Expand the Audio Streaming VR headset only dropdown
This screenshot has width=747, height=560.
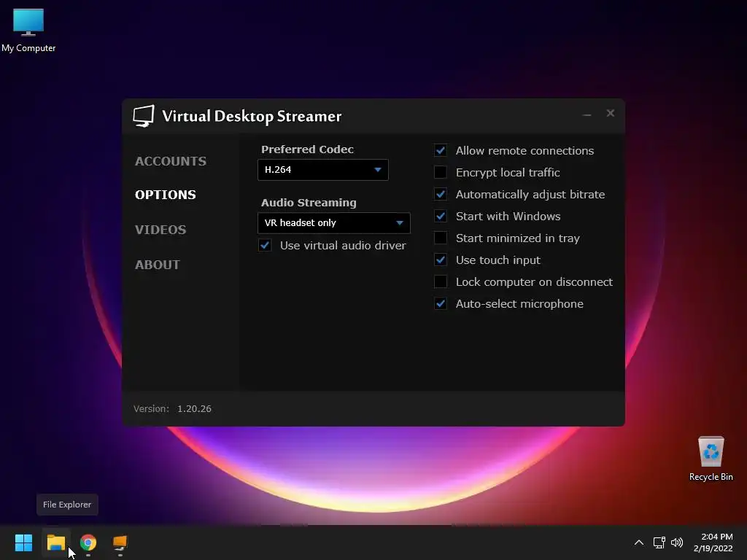pos(334,223)
